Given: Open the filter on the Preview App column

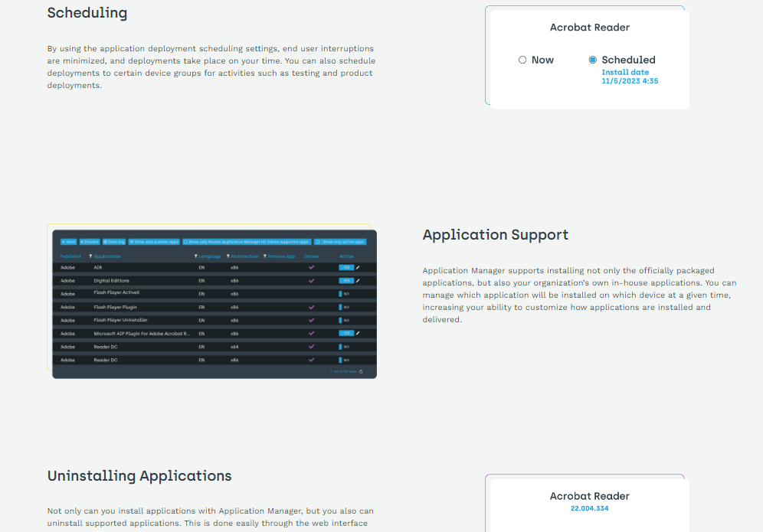Looking at the screenshot, I should 264,256.
